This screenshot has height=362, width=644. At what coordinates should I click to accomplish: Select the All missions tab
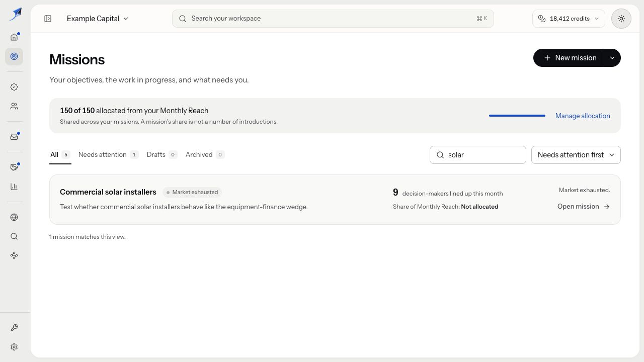[60, 154]
